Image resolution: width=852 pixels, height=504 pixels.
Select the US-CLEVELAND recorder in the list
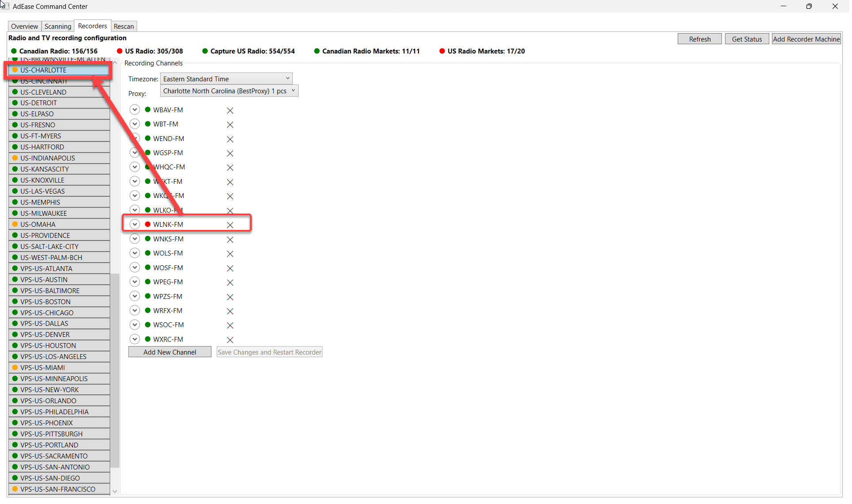coord(59,92)
